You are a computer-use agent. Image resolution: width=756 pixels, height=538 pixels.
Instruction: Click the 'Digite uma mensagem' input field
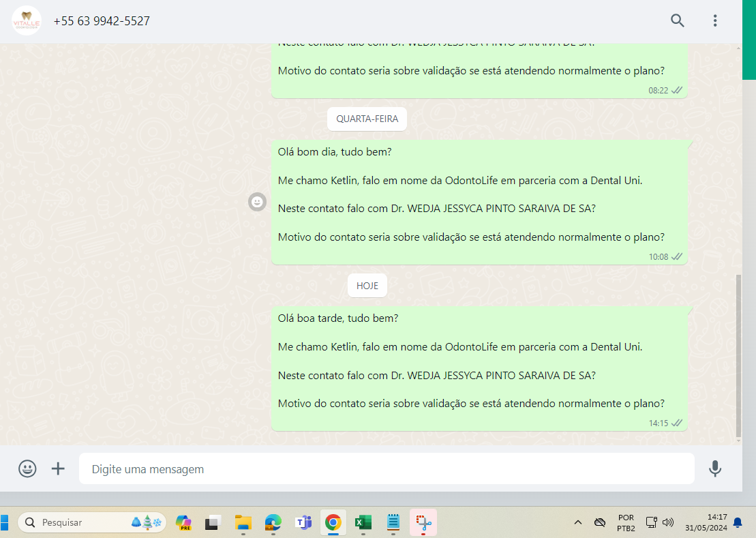[387, 468]
